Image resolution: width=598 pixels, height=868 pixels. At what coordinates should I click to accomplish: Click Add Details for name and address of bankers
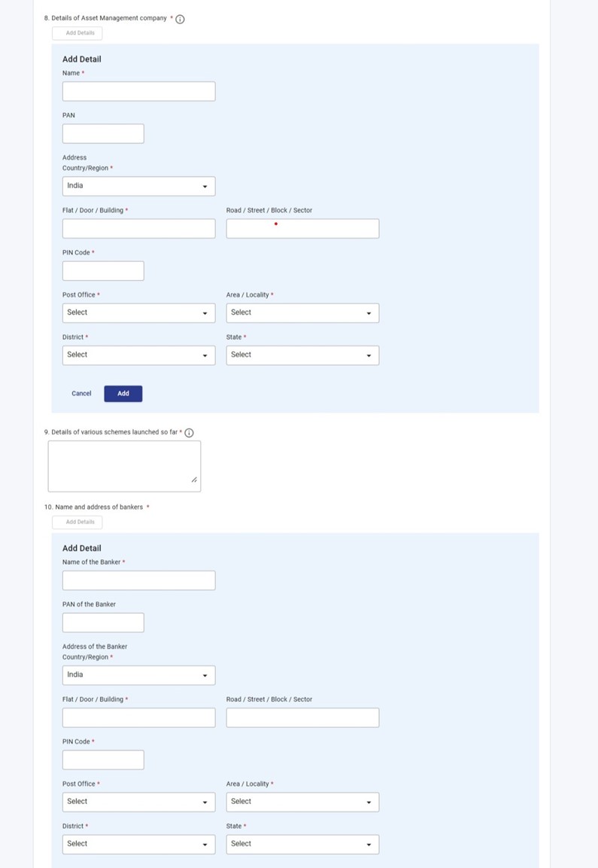tap(77, 522)
